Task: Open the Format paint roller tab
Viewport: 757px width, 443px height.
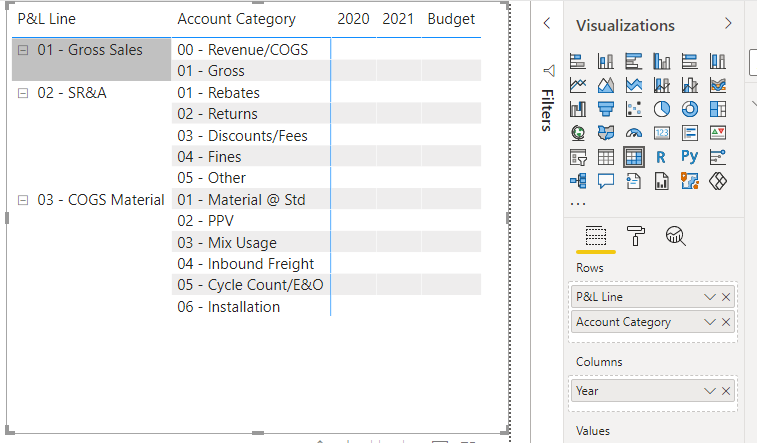Action: click(x=636, y=236)
